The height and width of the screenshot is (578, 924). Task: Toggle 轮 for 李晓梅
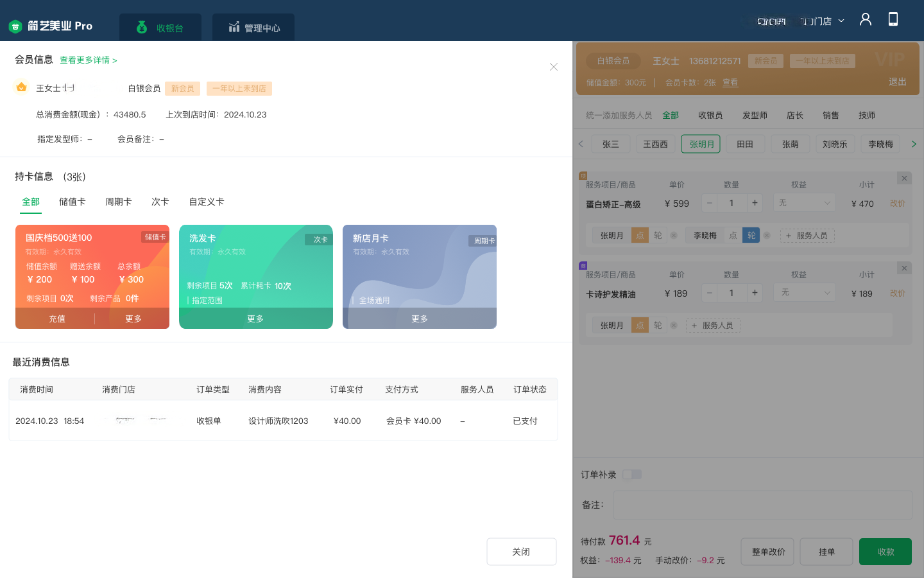[x=751, y=235]
